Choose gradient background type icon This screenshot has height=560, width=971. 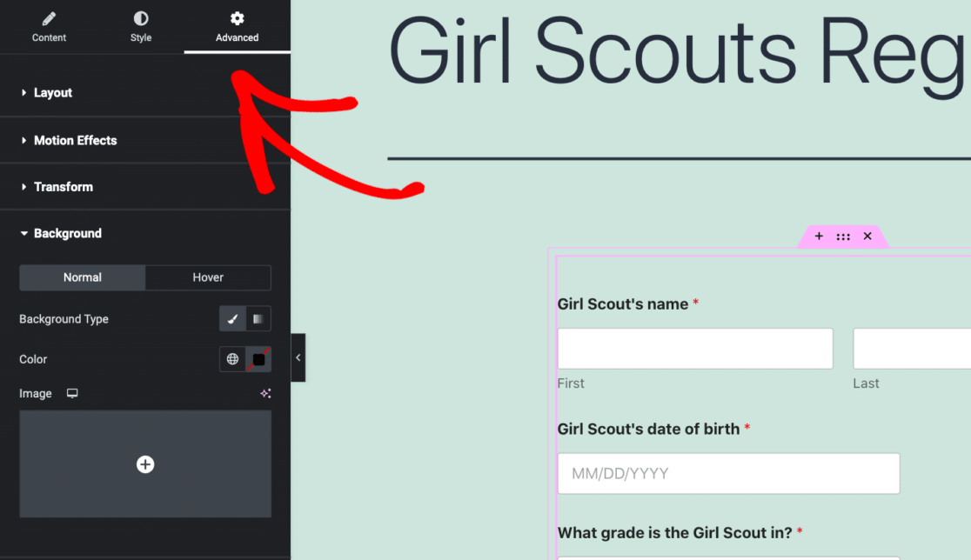tap(258, 318)
